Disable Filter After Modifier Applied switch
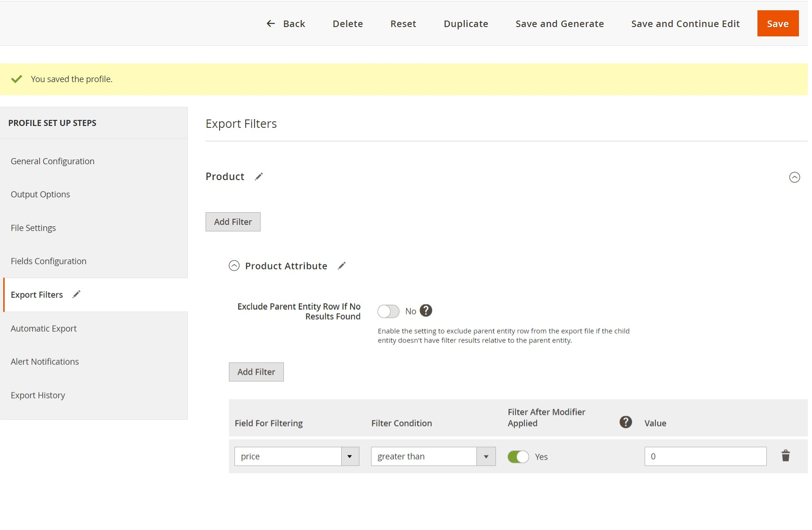This screenshot has height=530, width=812. tap(518, 457)
